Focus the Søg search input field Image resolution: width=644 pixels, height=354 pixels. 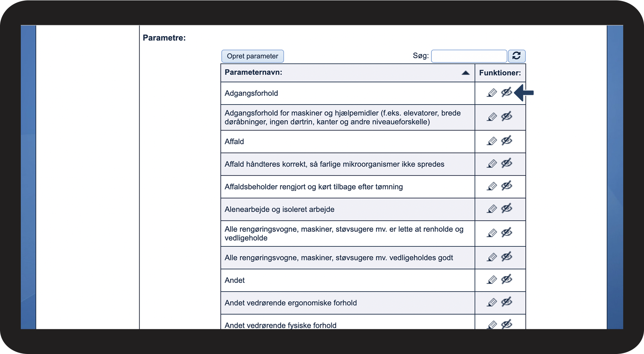pyautogui.click(x=469, y=56)
